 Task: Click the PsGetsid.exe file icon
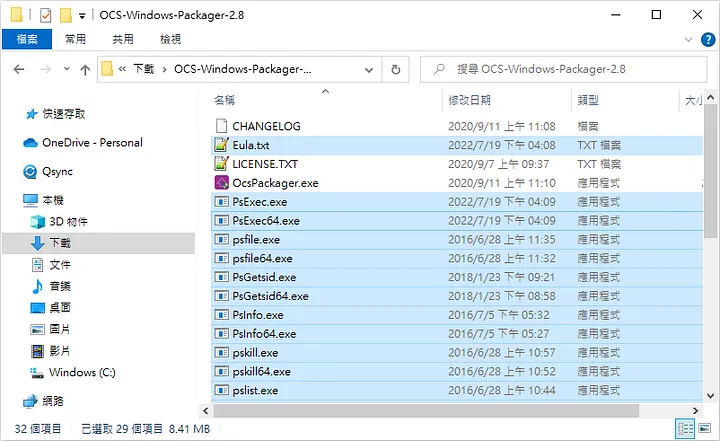(x=221, y=277)
